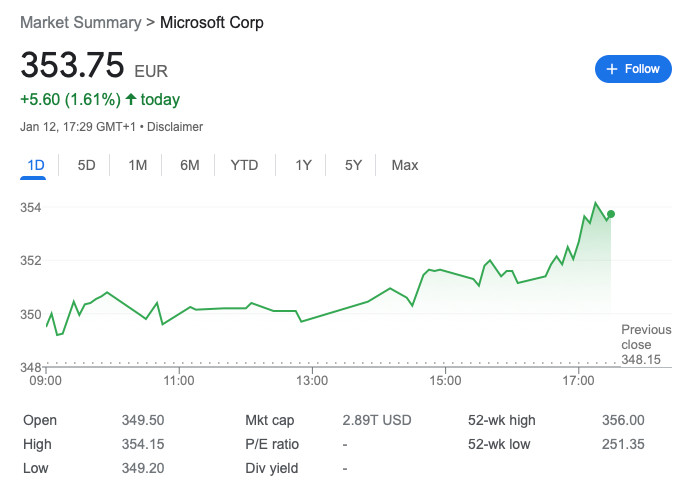
Task: Click the 15:00 time axis label
Action: tap(445, 381)
